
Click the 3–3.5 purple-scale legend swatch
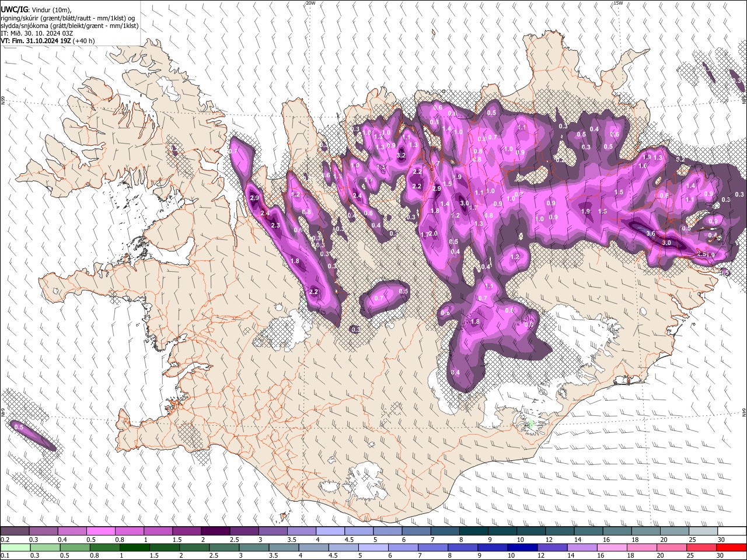[x=273, y=531]
